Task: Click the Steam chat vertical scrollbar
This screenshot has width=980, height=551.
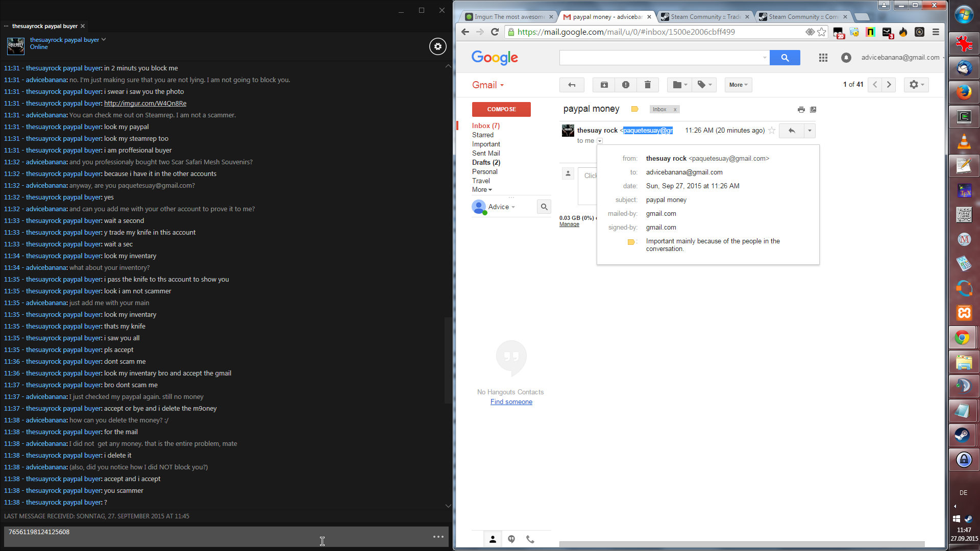Action: coord(448,360)
